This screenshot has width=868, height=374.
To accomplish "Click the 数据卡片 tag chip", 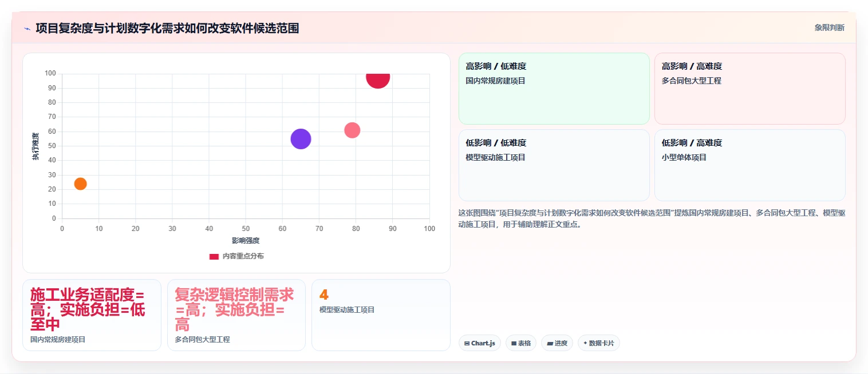I will pyautogui.click(x=598, y=343).
